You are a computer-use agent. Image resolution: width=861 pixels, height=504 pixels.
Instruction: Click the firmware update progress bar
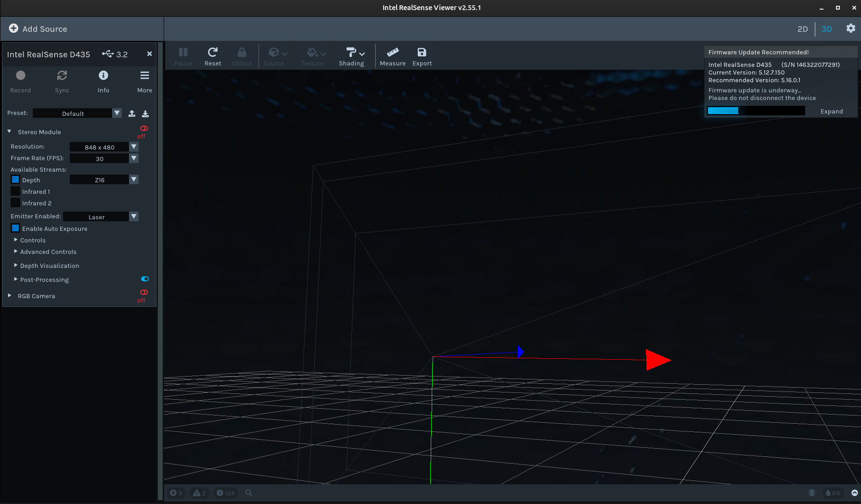tap(756, 111)
